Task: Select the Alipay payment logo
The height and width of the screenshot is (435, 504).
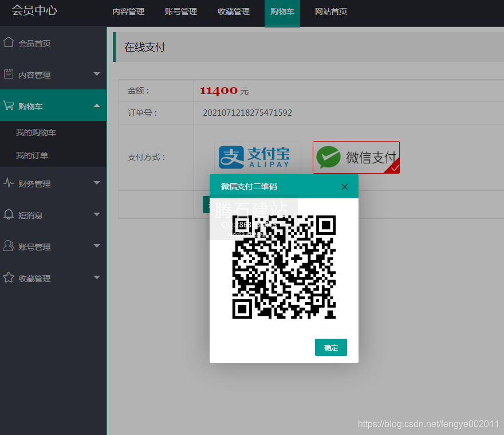Action: (x=258, y=158)
